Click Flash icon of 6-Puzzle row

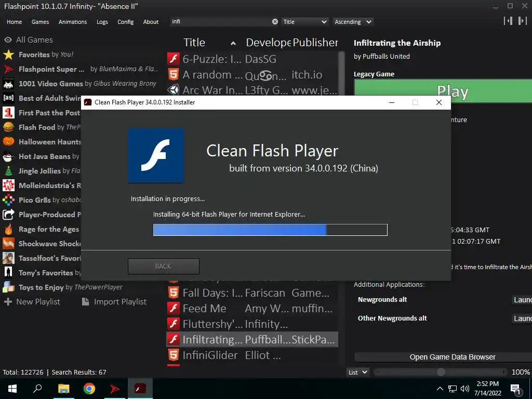174,59
